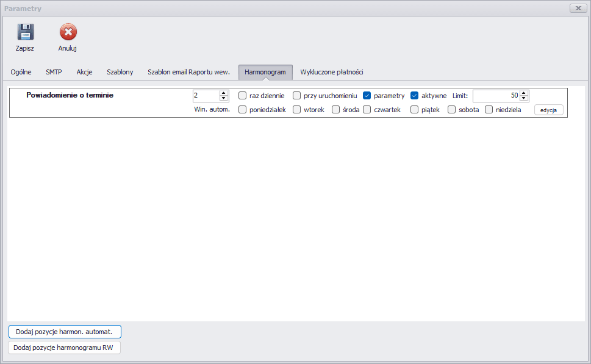
Task: Select the Powiadomienie o terminie entry
Action: pyautogui.click(x=70, y=95)
